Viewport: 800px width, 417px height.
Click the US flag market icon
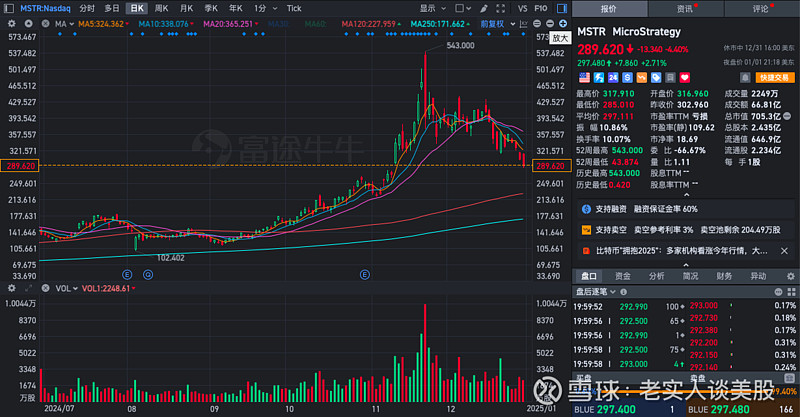click(584, 78)
